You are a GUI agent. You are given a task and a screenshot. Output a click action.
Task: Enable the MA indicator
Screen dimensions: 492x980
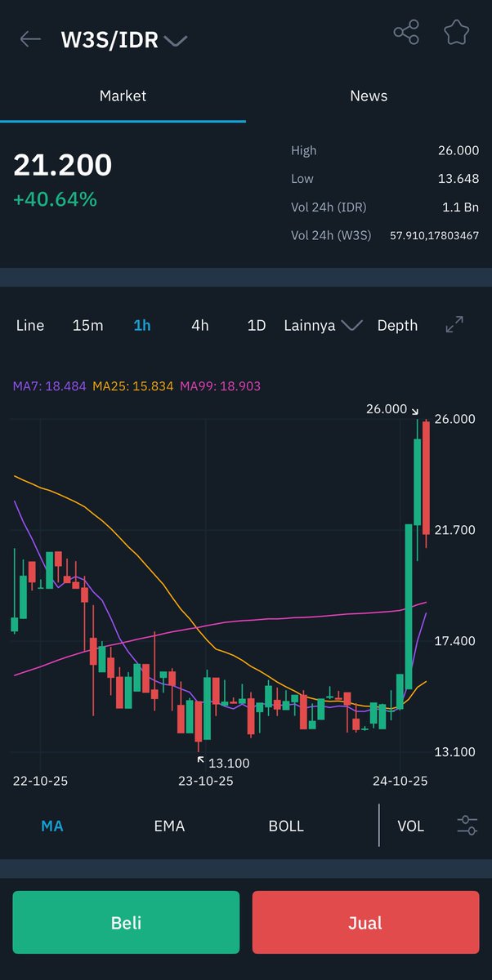tap(52, 826)
